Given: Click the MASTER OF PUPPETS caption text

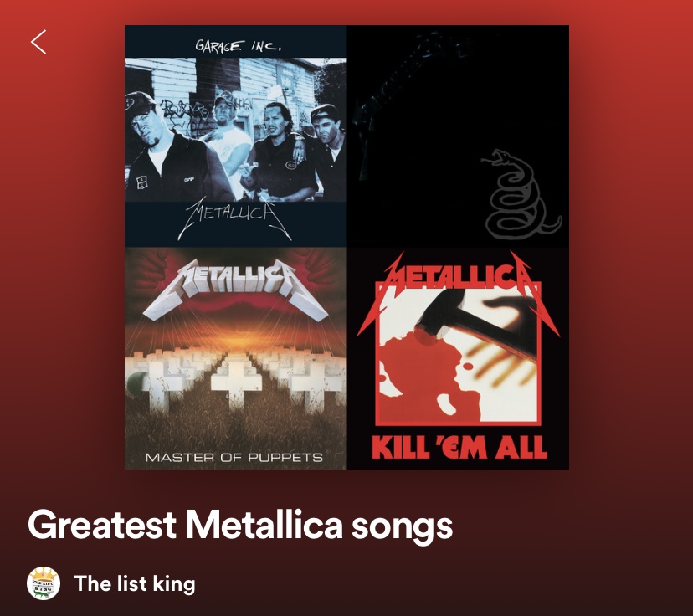Looking at the screenshot, I should point(234,457).
